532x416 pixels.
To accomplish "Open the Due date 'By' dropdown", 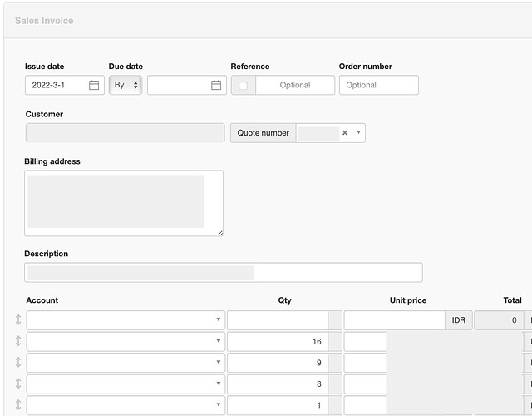I will pos(126,85).
